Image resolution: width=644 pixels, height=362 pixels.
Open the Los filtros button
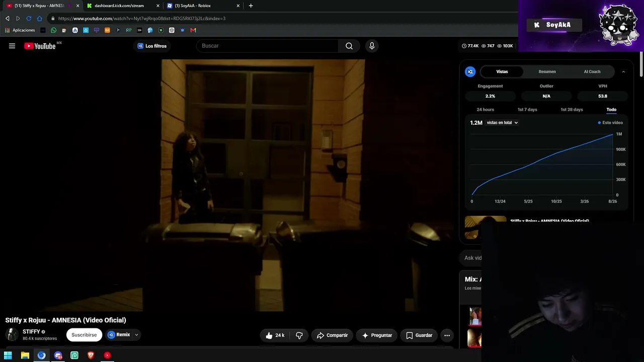152,46
